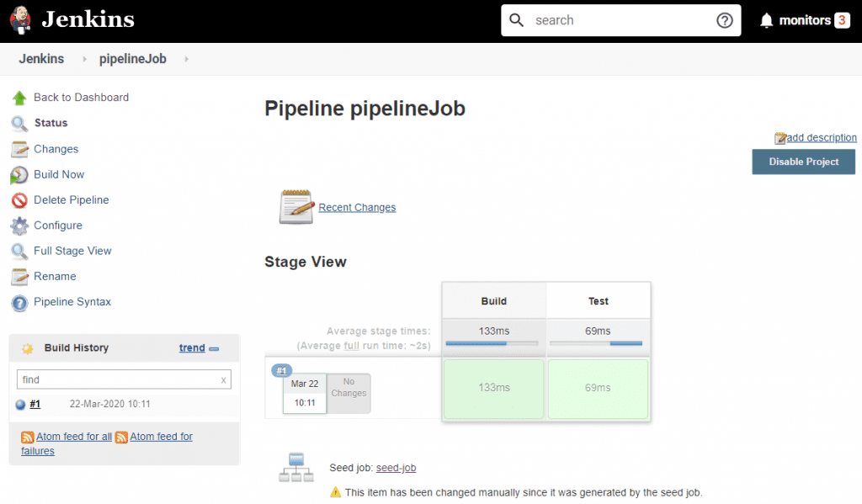Open the Recent Changes link
This screenshot has height=504, width=862.
pyautogui.click(x=357, y=208)
